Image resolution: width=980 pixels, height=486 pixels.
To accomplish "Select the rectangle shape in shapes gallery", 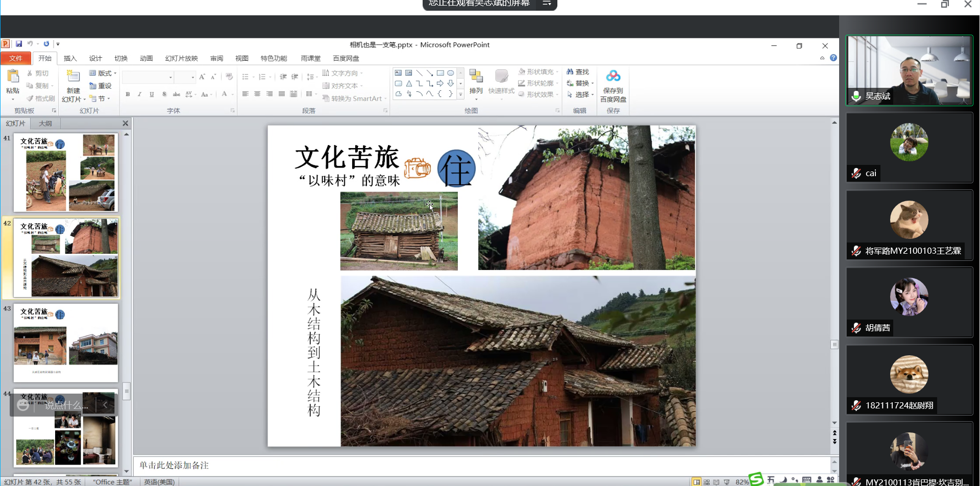I will [440, 73].
